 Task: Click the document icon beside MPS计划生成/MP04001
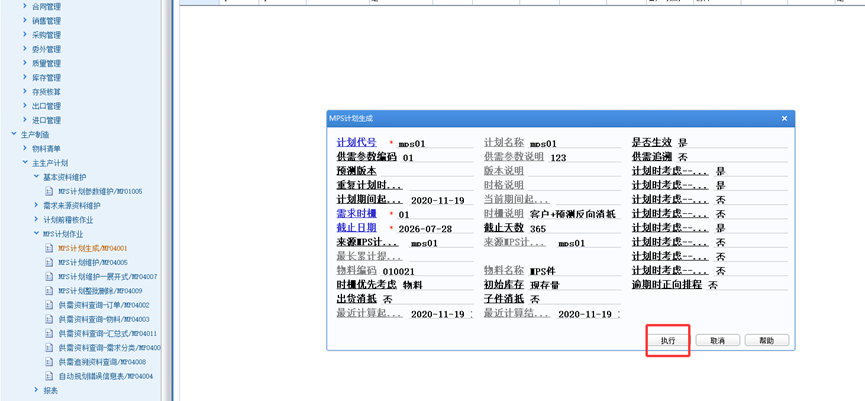pos(49,248)
